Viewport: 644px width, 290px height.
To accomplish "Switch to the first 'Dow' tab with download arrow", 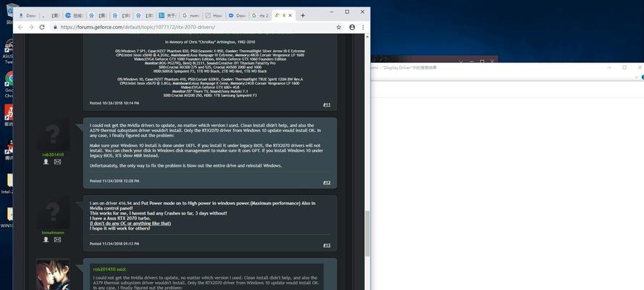I will point(27,16).
